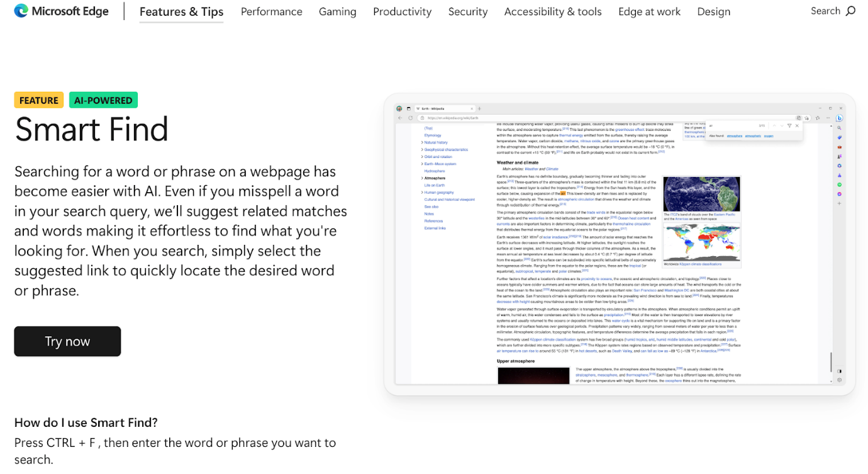Screen dimensions: 868x474
Task: Open the Security page
Action: (467, 11)
